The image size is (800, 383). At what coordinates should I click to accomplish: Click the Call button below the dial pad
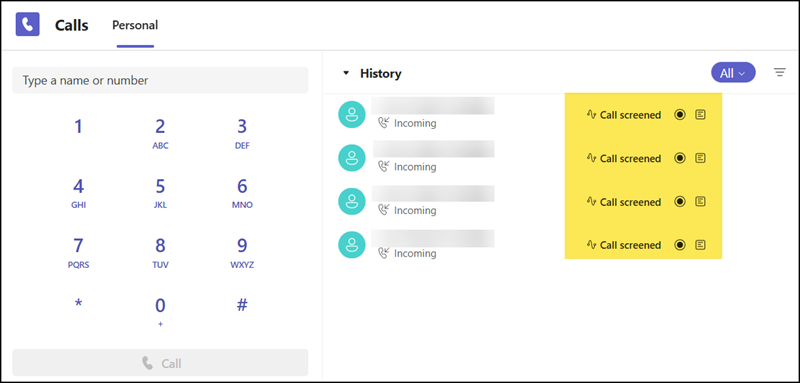pos(160,363)
